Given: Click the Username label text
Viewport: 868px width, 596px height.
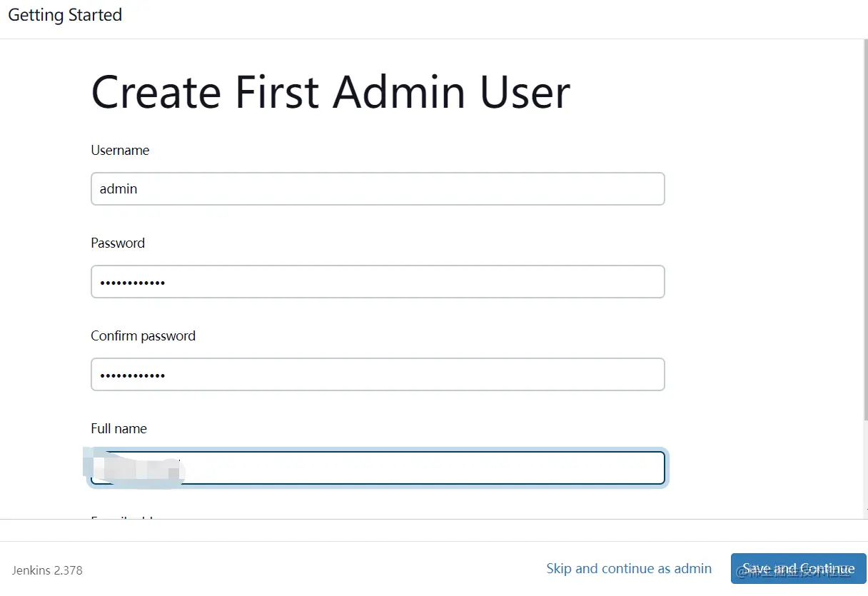Looking at the screenshot, I should point(120,151).
